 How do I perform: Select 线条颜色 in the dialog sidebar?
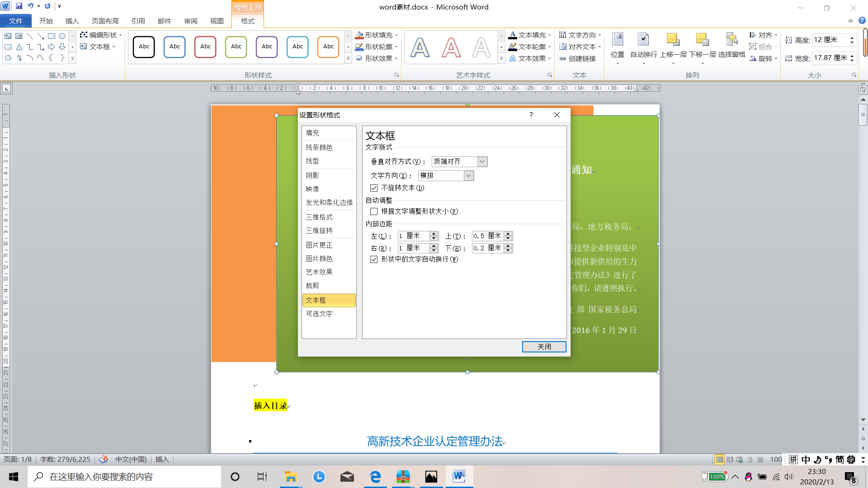point(319,147)
